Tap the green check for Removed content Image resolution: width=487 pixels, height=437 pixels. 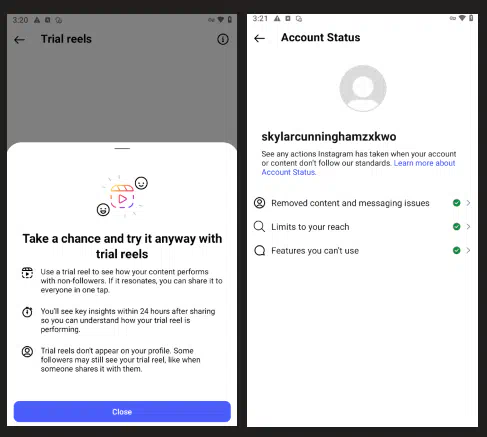(457, 203)
